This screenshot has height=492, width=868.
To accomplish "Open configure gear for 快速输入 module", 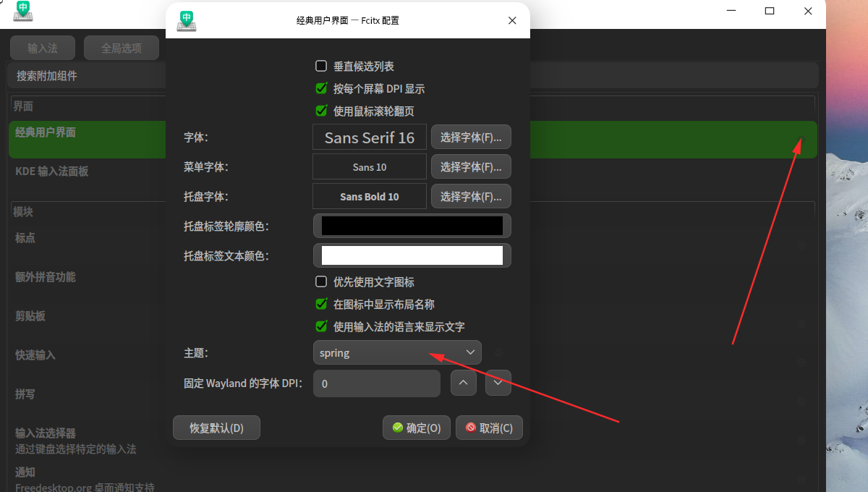I will pyautogui.click(x=801, y=362).
